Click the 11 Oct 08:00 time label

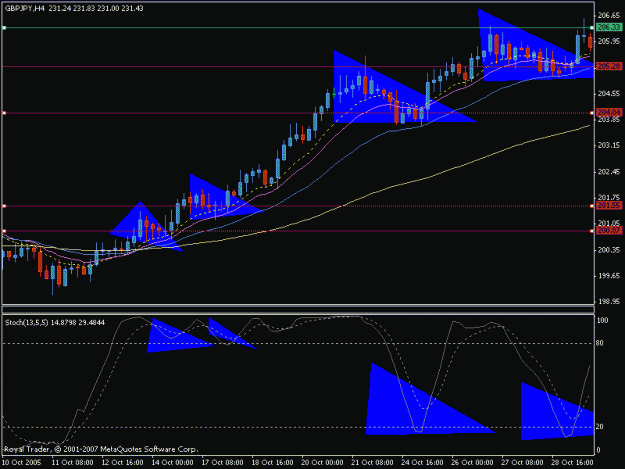click(72, 462)
